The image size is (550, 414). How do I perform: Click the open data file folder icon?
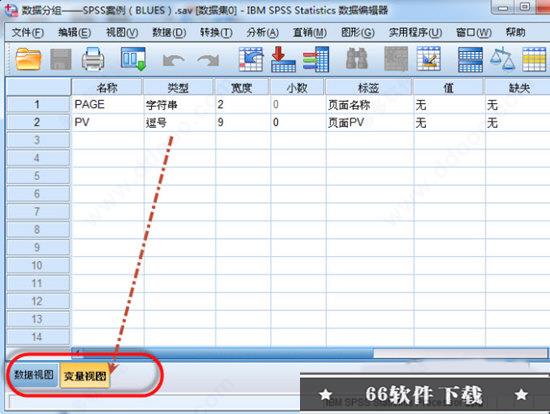[28, 59]
